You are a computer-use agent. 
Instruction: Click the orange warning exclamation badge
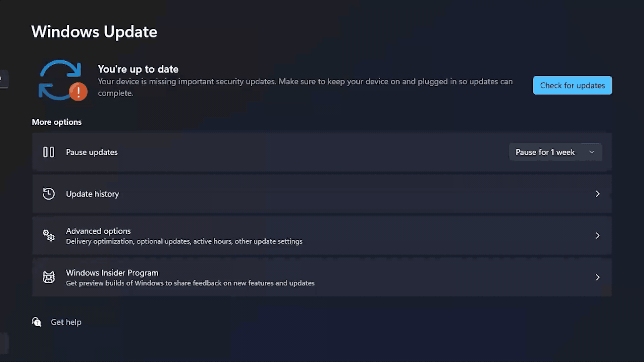click(x=78, y=92)
